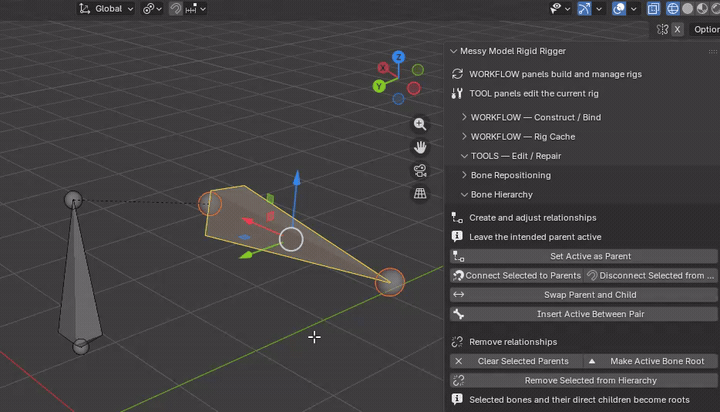The width and height of the screenshot is (720, 412).
Task: Click the negative X axis red circle
Action: (x=414, y=88)
